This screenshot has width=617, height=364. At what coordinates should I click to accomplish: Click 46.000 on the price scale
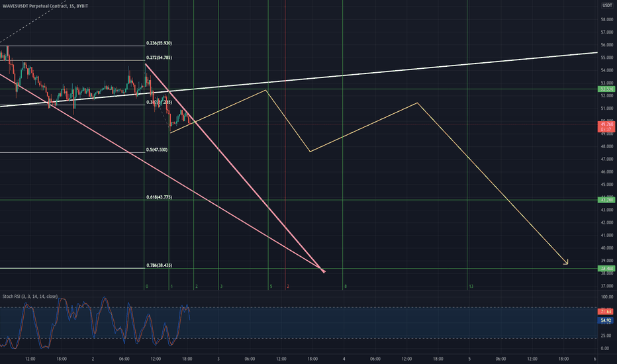607,172
